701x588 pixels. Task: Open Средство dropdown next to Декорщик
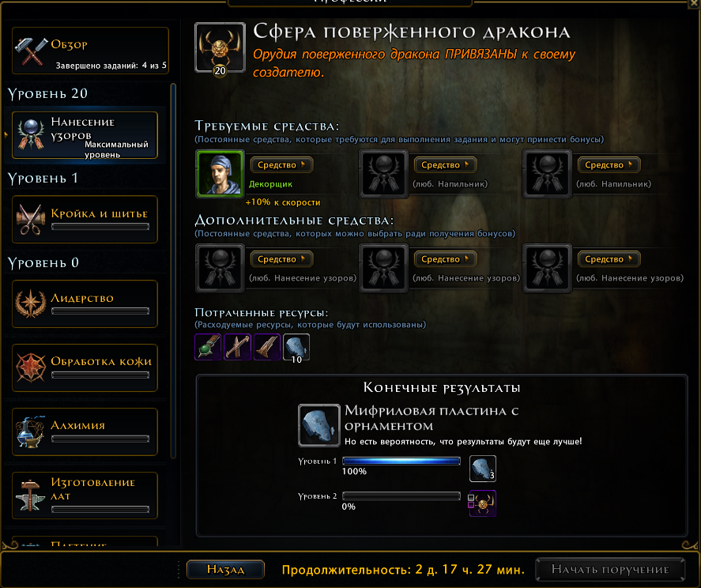point(281,165)
